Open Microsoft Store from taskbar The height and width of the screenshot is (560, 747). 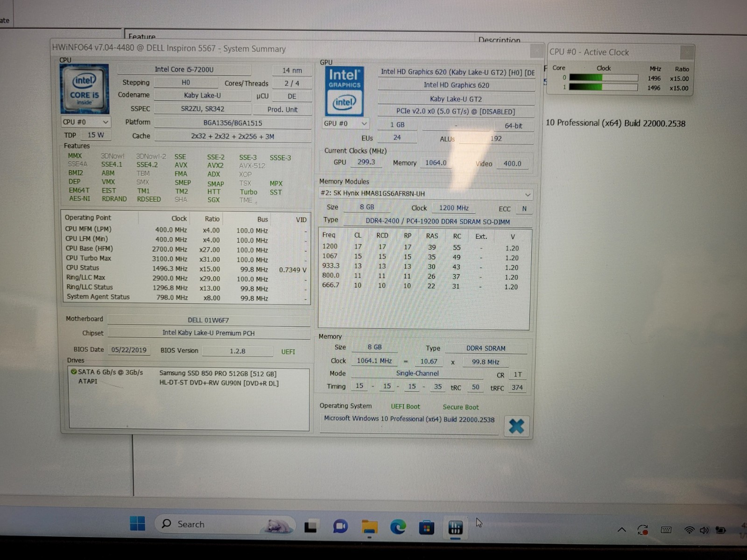(x=426, y=527)
